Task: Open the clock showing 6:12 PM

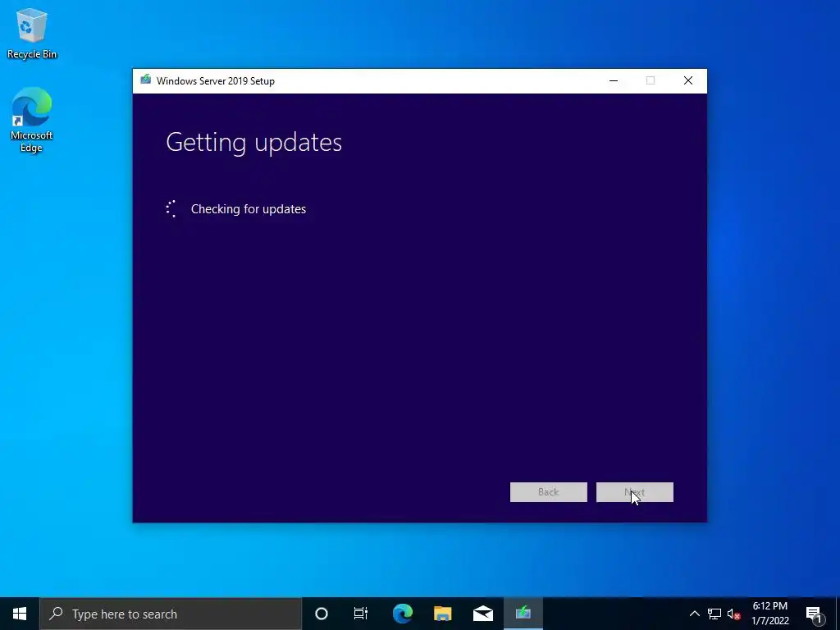Action: click(770, 614)
